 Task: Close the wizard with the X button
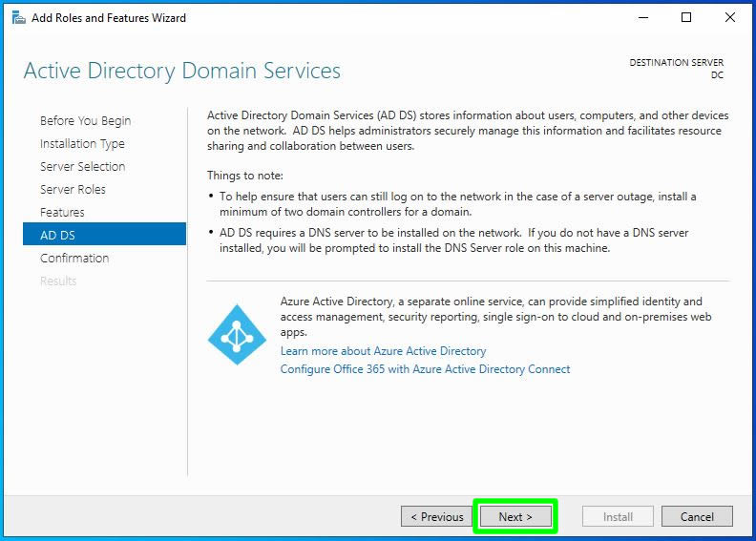730,17
